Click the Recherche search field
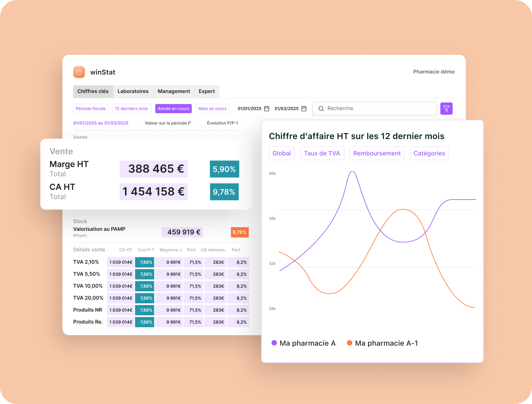The image size is (532, 404). pyautogui.click(x=378, y=109)
